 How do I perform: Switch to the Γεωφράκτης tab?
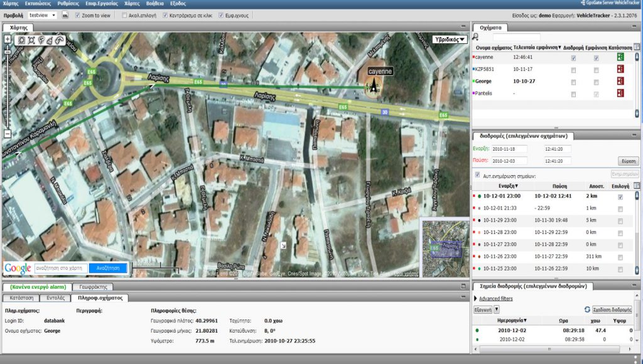[93, 287]
